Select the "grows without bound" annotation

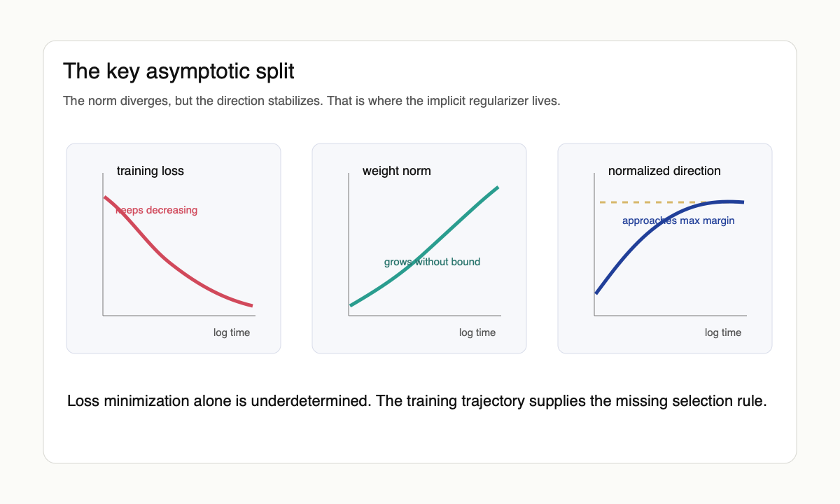[x=432, y=262]
